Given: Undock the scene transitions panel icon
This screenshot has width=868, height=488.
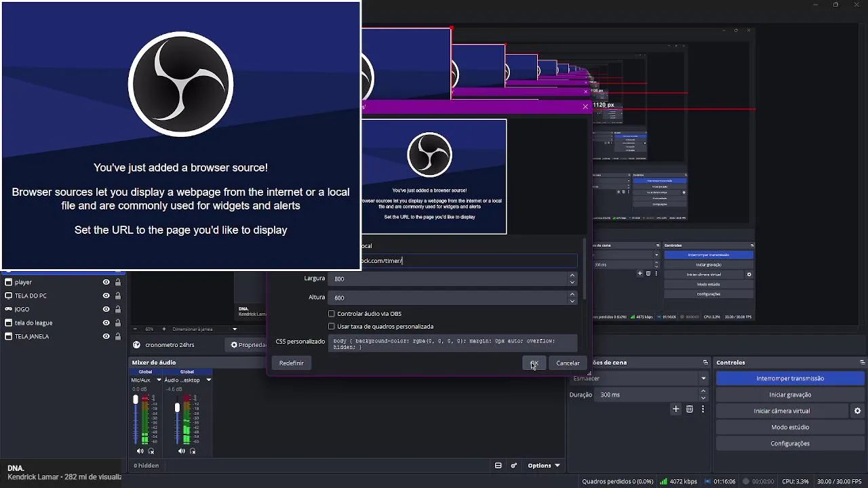Looking at the screenshot, I should point(705,363).
